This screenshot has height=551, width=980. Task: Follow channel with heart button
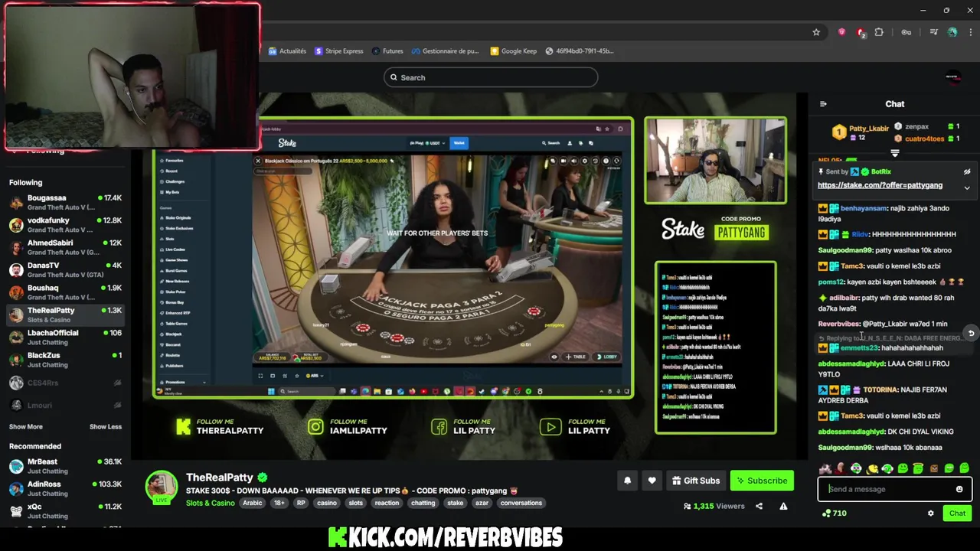click(652, 481)
